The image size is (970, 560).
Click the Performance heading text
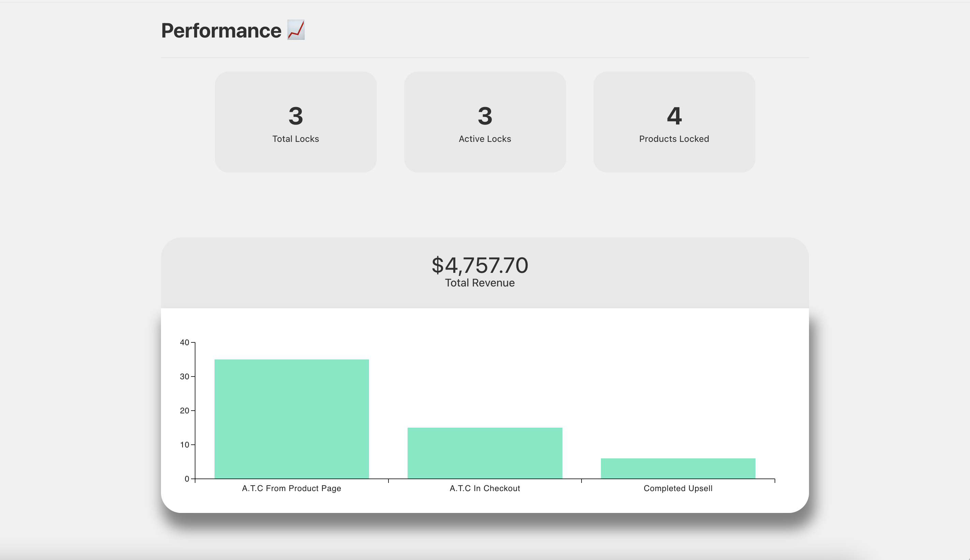click(221, 31)
